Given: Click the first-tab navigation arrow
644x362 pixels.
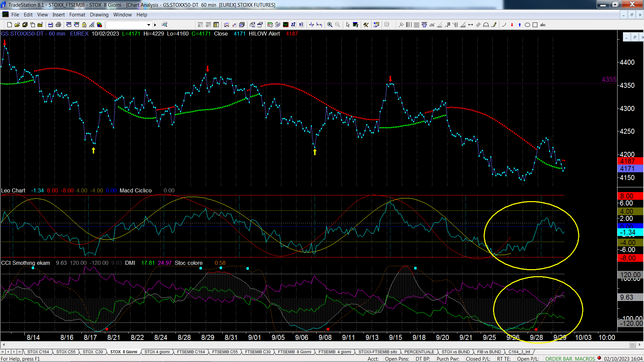Looking at the screenshot, I should (3, 352).
